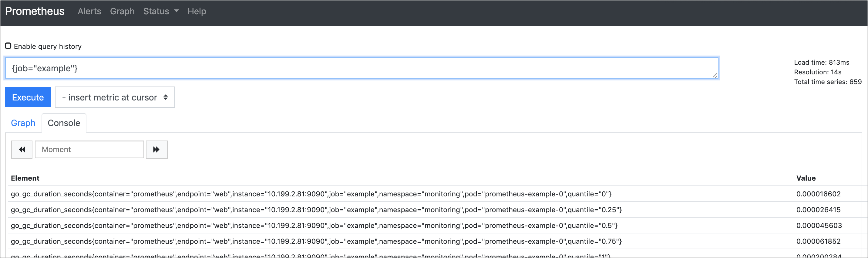Select the Console tab
868x258 pixels.
click(x=64, y=123)
